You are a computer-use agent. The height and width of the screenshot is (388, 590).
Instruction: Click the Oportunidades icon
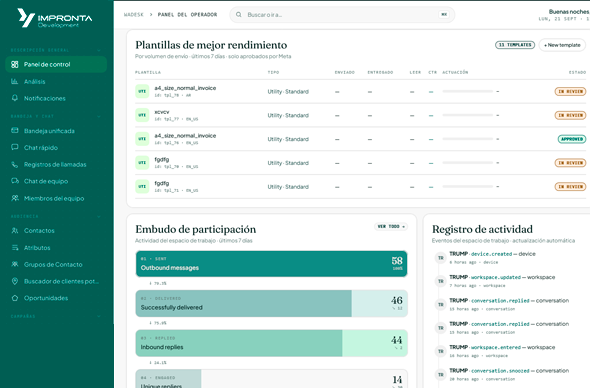point(15,298)
